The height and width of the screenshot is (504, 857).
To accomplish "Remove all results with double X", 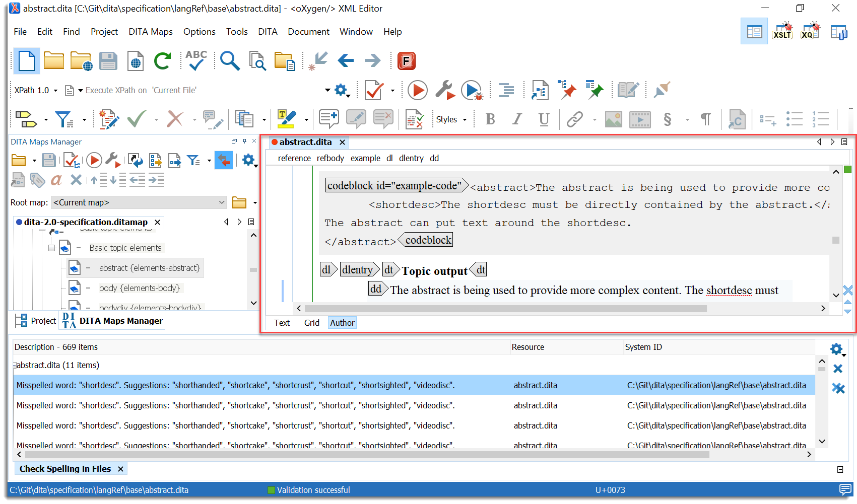I will tap(838, 388).
